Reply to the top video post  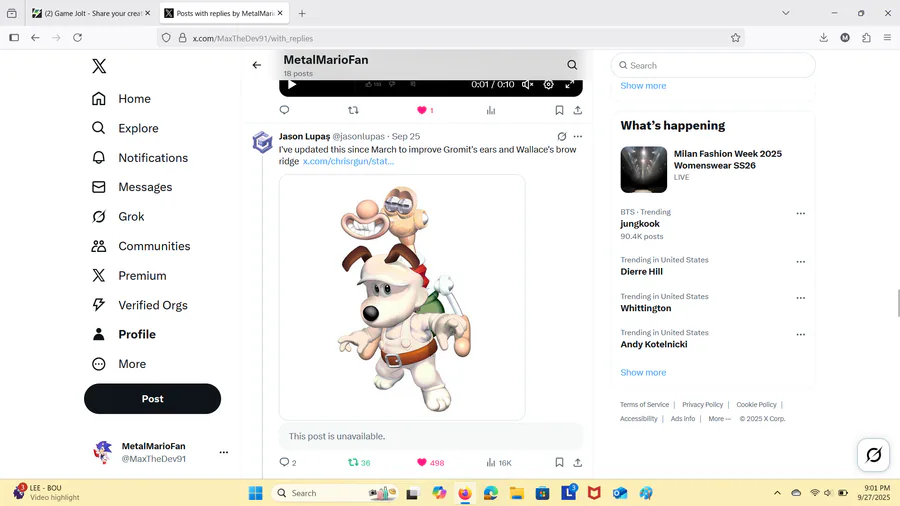285,110
